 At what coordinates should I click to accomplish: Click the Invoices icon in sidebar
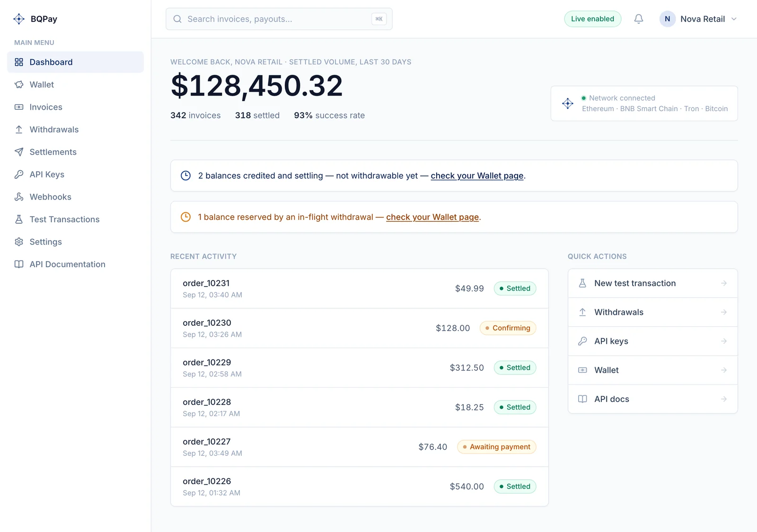tap(19, 107)
